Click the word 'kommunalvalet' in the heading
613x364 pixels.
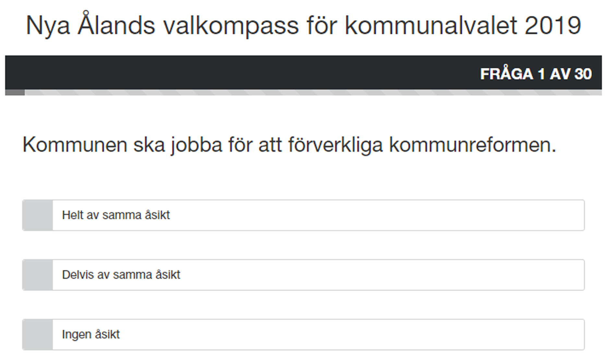(431, 25)
